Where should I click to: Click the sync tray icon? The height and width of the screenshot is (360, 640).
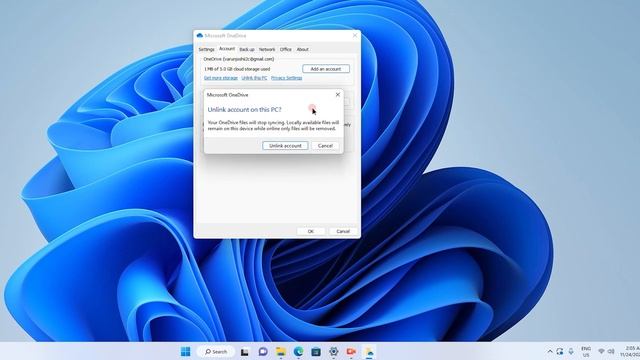[x=560, y=351]
